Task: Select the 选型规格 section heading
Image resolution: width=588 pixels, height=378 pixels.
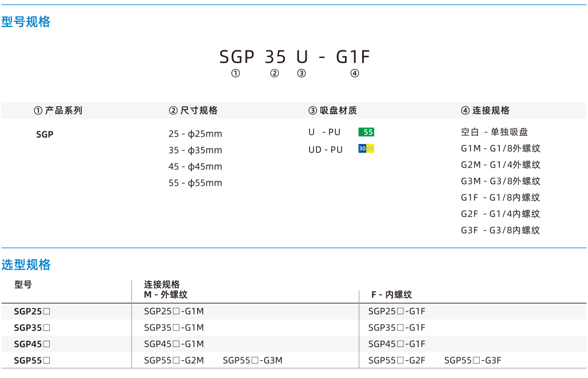Action: pyautogui.click(x=26, y=264)
